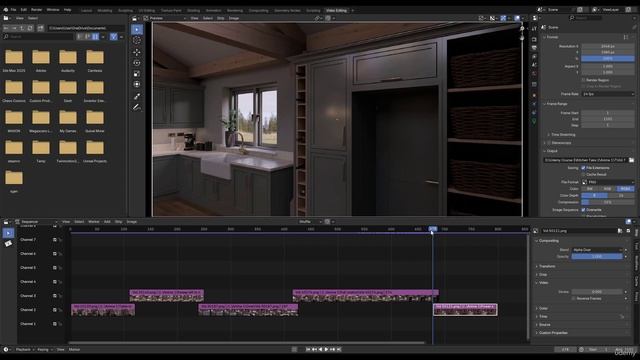Open Keying popover in timeline footer
The image size is (640, 360).
(43, 349)
